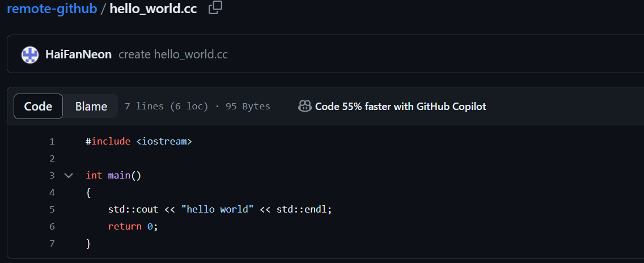Select line number 3

click(52, 176)
